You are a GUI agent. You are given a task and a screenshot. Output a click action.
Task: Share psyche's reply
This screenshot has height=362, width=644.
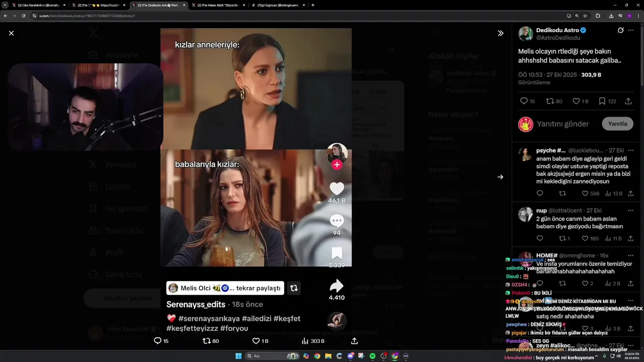click(x=630, y=194)
